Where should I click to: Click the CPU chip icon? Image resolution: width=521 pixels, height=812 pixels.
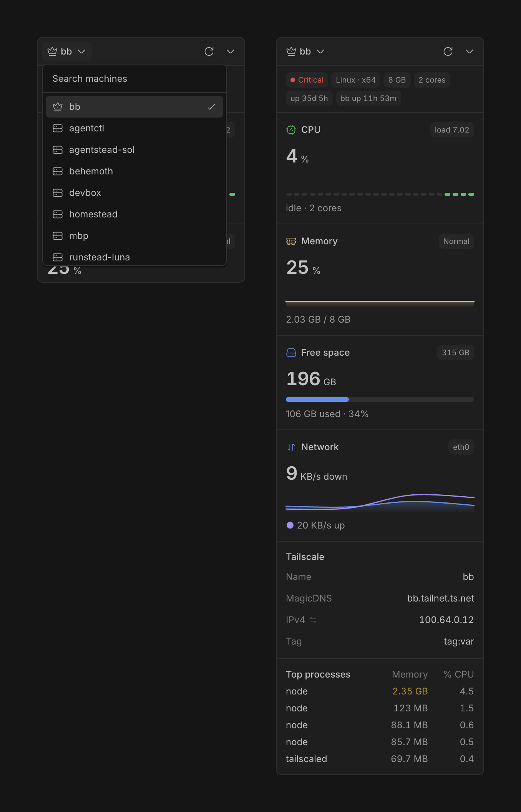coord(291,130)
